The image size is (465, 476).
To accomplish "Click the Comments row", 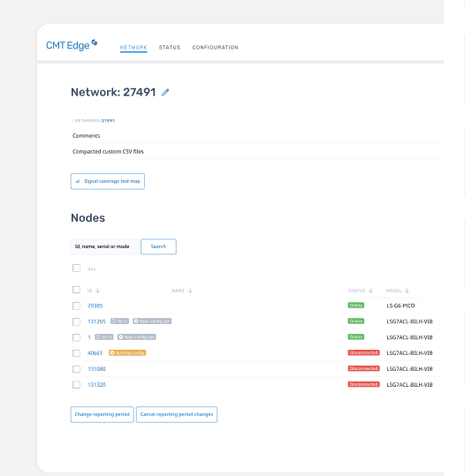I will point(257,136).
